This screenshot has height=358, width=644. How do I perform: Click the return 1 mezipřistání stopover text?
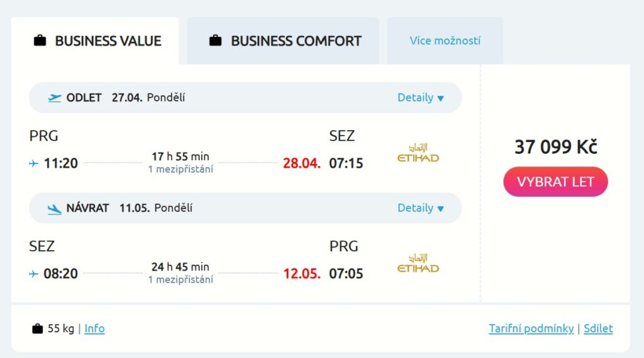click(180, 280)
